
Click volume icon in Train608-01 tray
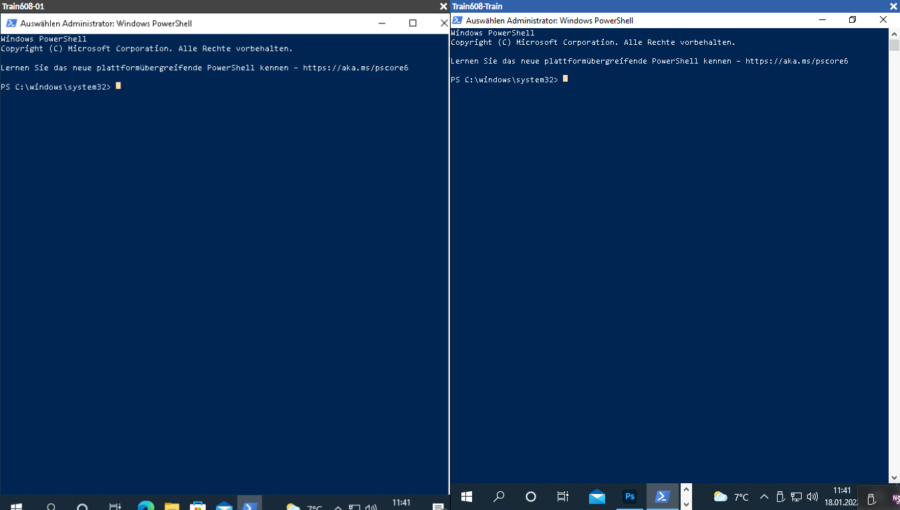[371, 507]
